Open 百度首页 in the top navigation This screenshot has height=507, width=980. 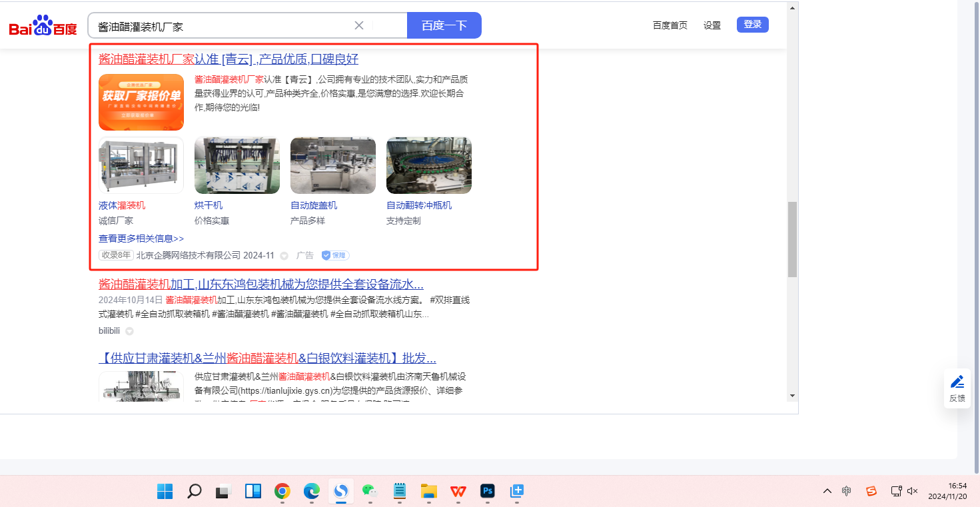pyautogui.click(x=670, y=25)
